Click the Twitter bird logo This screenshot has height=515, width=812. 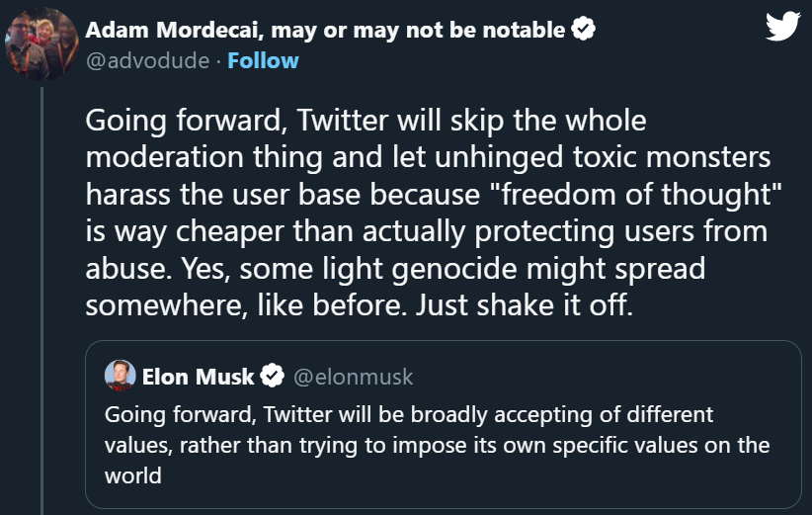click(781, 27)
